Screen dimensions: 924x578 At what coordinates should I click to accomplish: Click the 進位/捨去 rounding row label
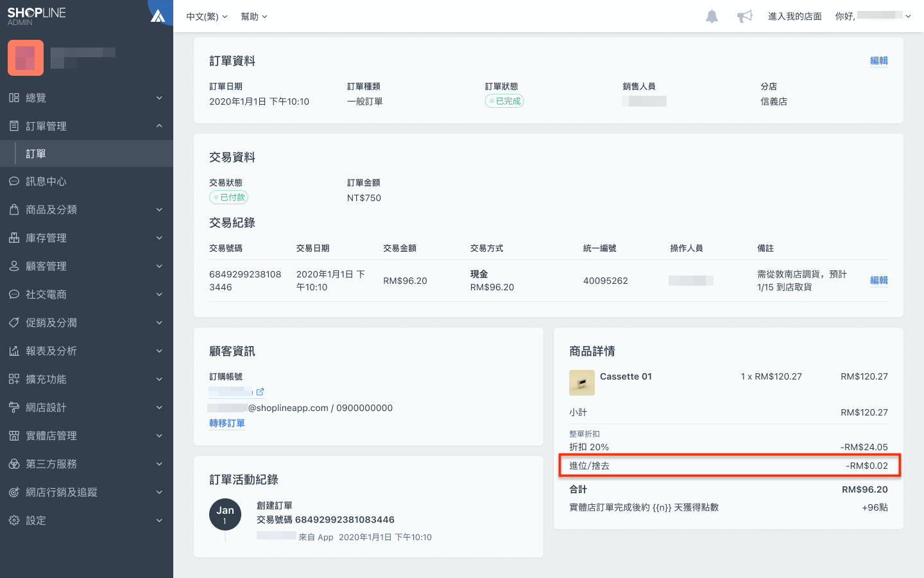point(589,466)
